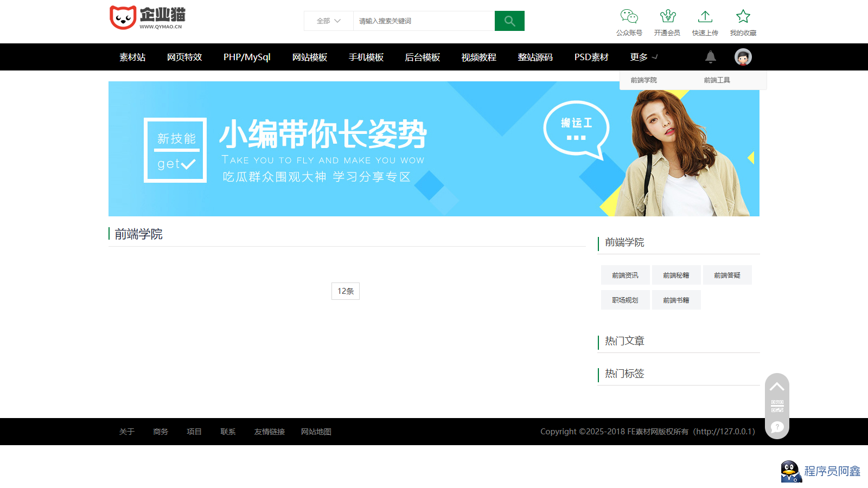This screenshot has height=488, width=868.
Task: Click the user avatar icon
Action: click(x=743, y=57)
